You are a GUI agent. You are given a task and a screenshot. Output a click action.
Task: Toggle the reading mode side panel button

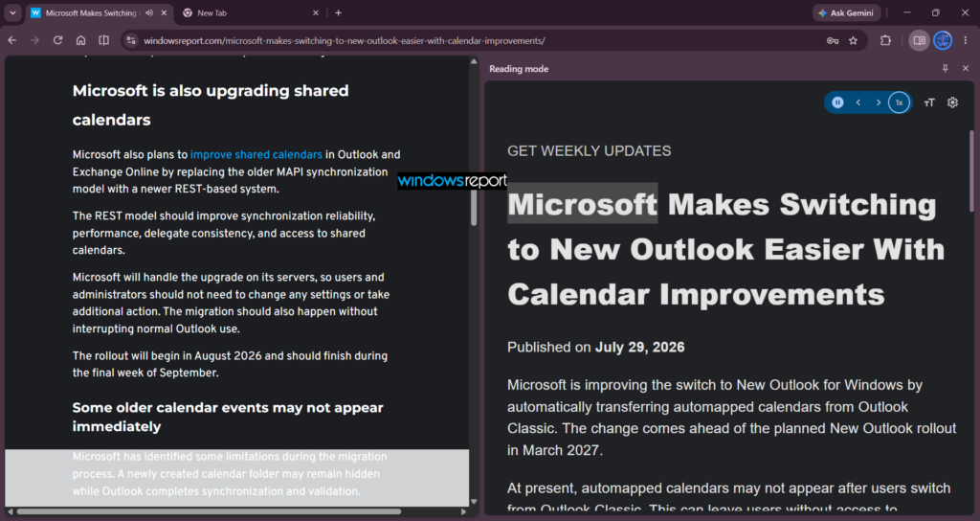tap(919, 40)
